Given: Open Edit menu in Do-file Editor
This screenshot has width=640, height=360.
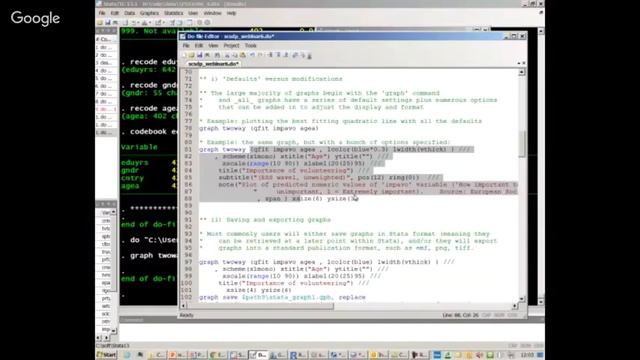Looking at the screenshot, I should [198, 46].
